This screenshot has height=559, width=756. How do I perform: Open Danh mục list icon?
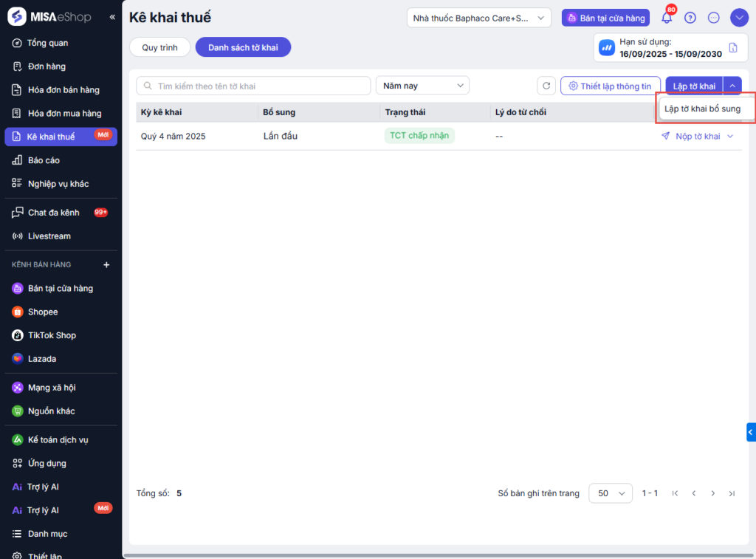click(17, 534)
